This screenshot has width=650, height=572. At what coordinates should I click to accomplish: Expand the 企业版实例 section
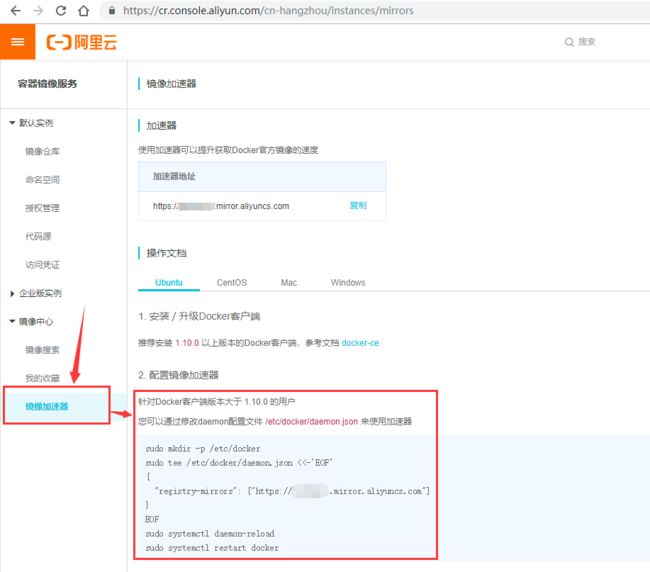36,293
